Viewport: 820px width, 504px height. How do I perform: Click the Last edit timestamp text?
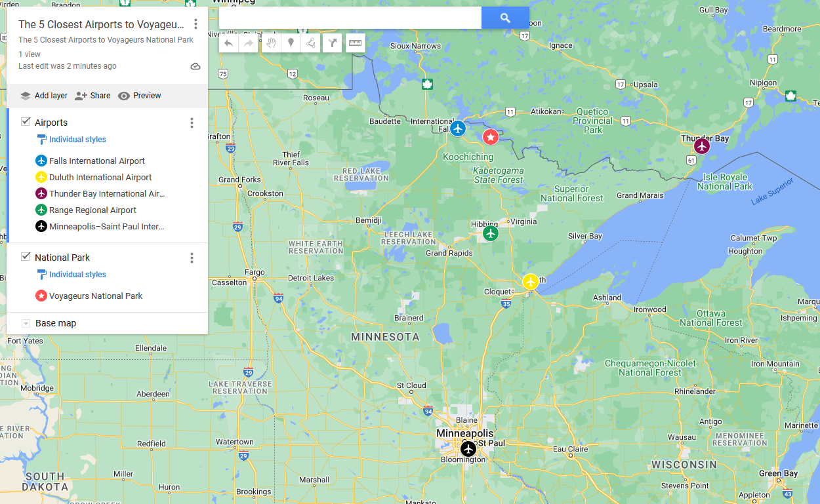point(68,66)
